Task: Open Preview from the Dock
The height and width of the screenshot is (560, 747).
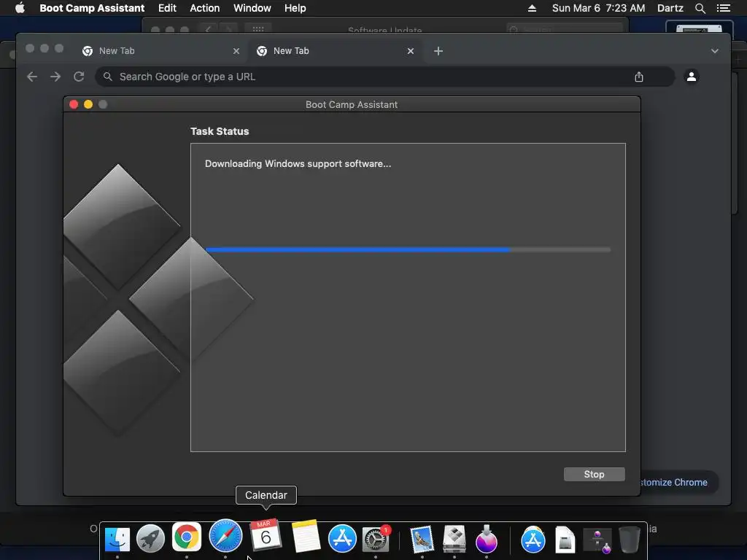Action: pyautogui.click(x=422, y=539)
